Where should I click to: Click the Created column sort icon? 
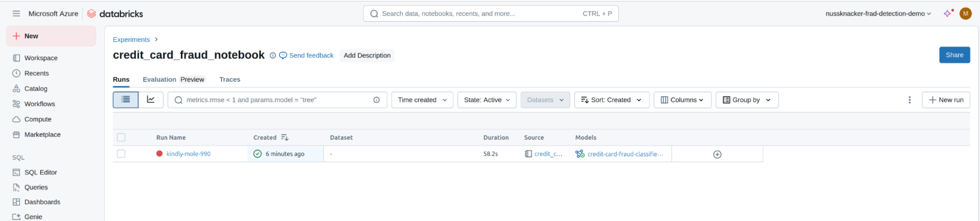point(285,138)
